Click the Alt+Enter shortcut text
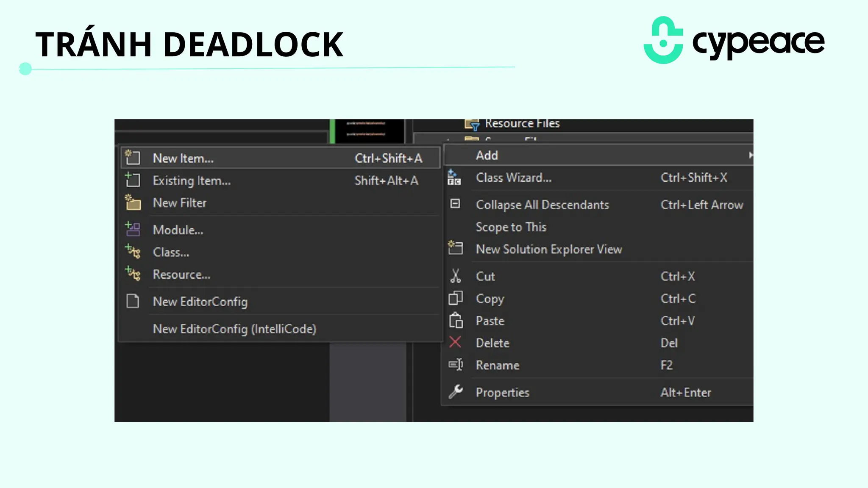868x488 pixels. point(686,393)
